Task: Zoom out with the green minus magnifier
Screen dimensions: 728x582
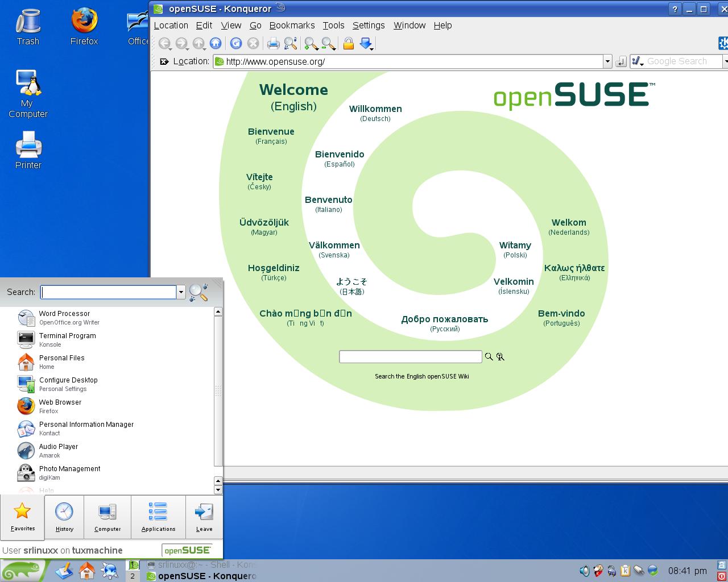Action: click(328, 43)
